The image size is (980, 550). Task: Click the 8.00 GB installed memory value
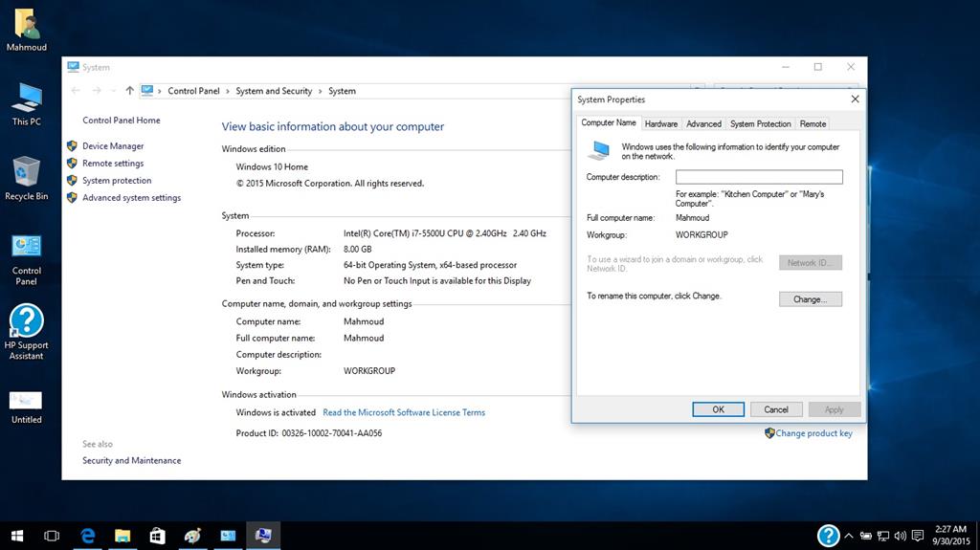[358, 249]
